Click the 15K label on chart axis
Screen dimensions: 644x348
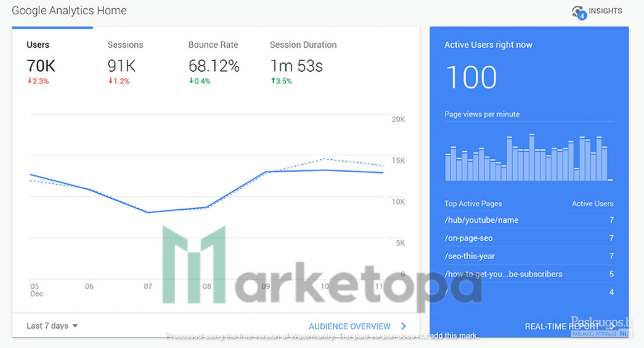click(398, 161)
